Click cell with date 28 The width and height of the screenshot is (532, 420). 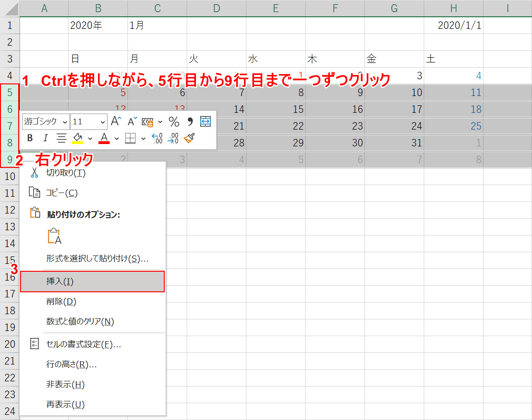pyautogui.click(x=231, y=143)
